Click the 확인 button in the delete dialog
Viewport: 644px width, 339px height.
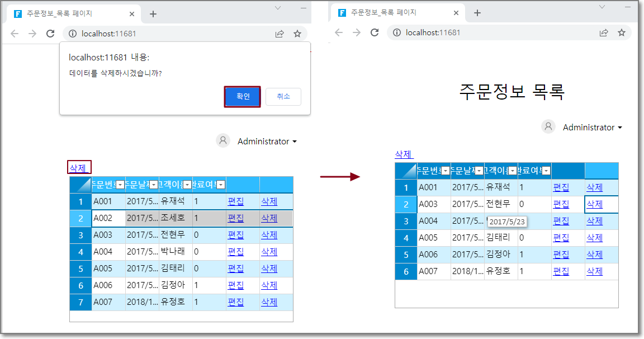(x=243, y=96)
